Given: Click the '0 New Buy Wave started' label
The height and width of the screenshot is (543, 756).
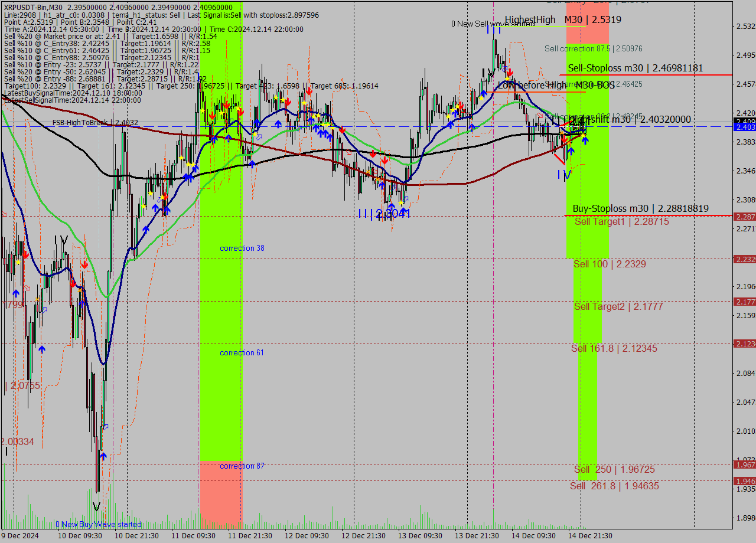Looking at the screenshot, I should coord(99,524).
